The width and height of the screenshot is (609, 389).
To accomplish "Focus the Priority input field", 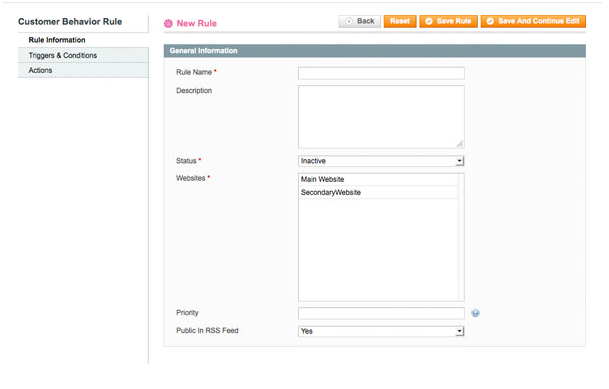I will 381,313.
